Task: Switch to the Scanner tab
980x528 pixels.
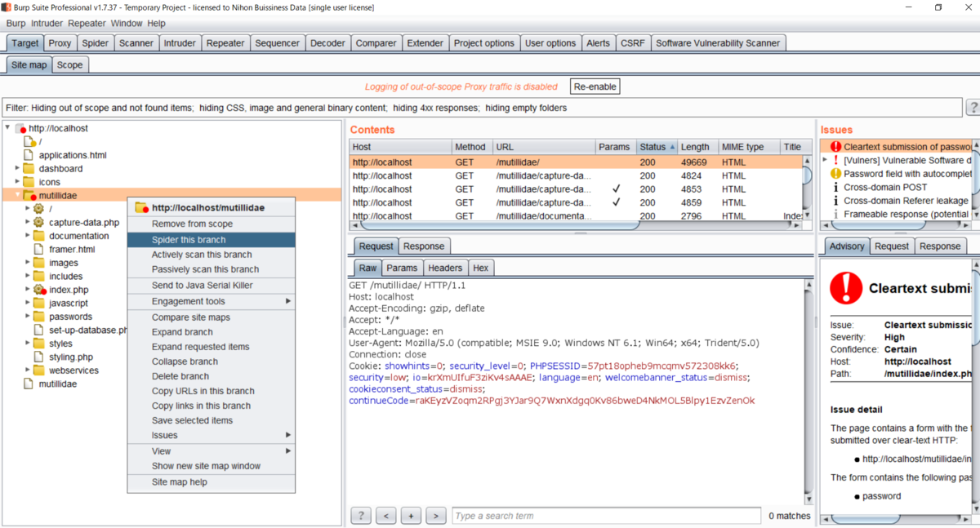Action: point(136,43)
